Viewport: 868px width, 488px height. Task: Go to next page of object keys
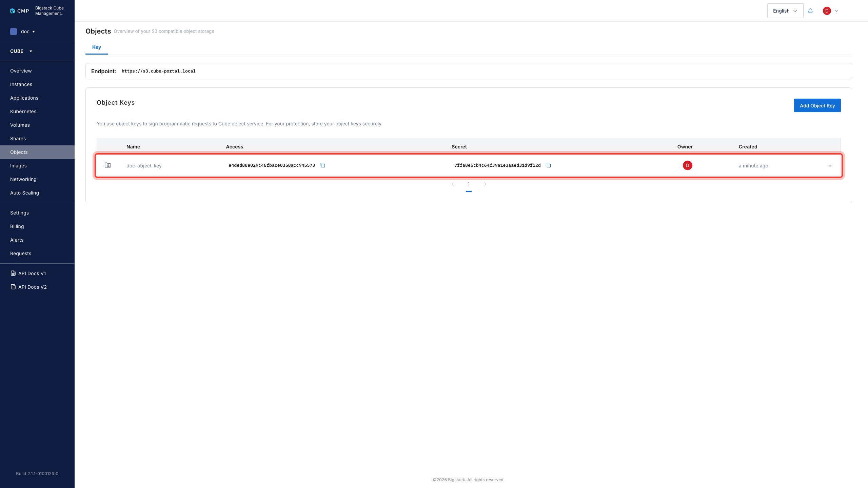tap(485, 184)
